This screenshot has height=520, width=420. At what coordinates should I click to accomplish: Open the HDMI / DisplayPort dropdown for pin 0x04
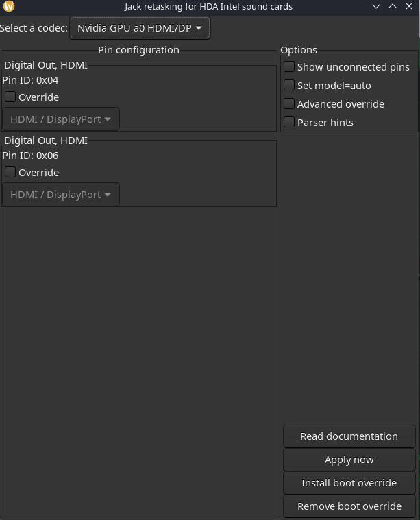pos(60,119)
